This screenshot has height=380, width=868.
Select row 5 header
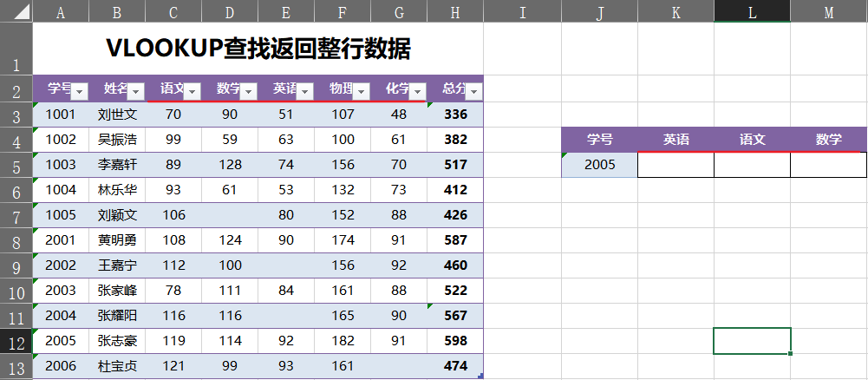pos(16,165)
